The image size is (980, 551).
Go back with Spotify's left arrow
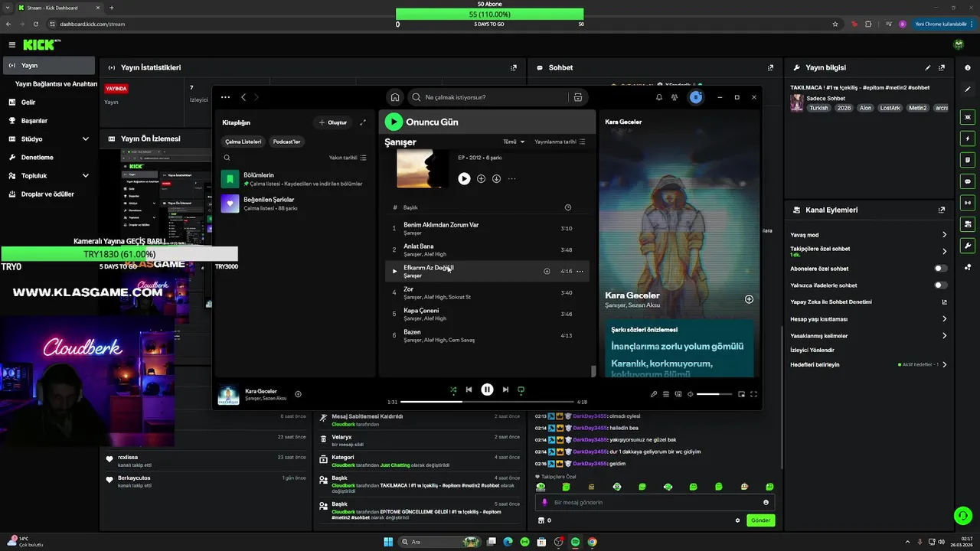click(243, 97)
